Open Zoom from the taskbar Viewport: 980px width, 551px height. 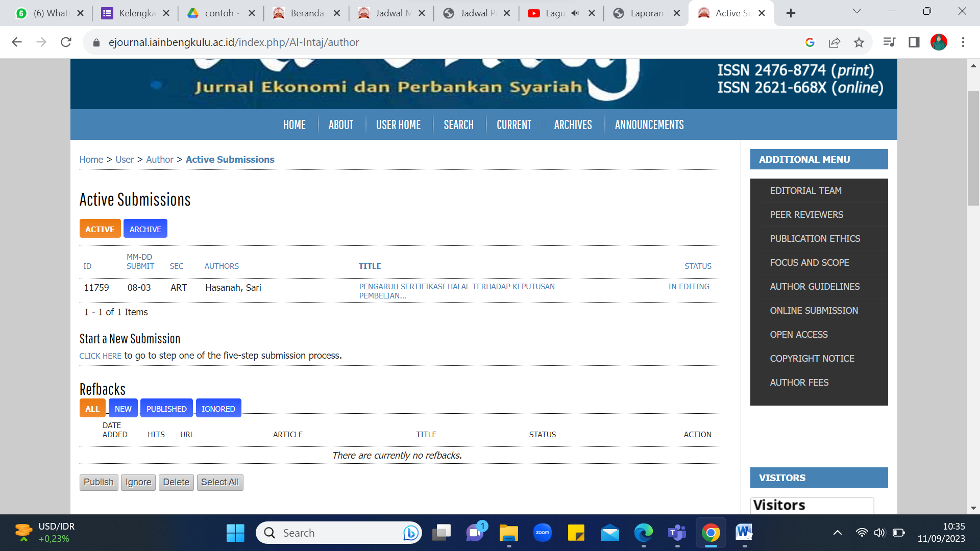pyautogui.click(x=542, y=533)
